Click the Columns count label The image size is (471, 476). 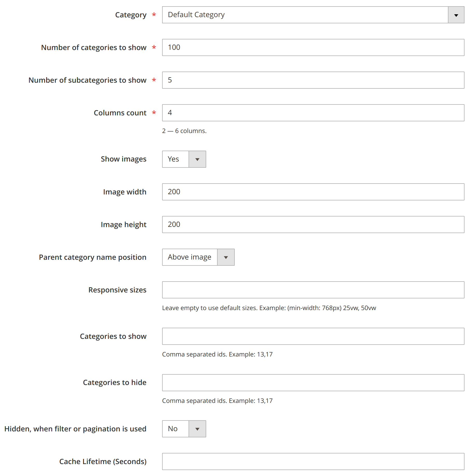(x=120, y=113)
